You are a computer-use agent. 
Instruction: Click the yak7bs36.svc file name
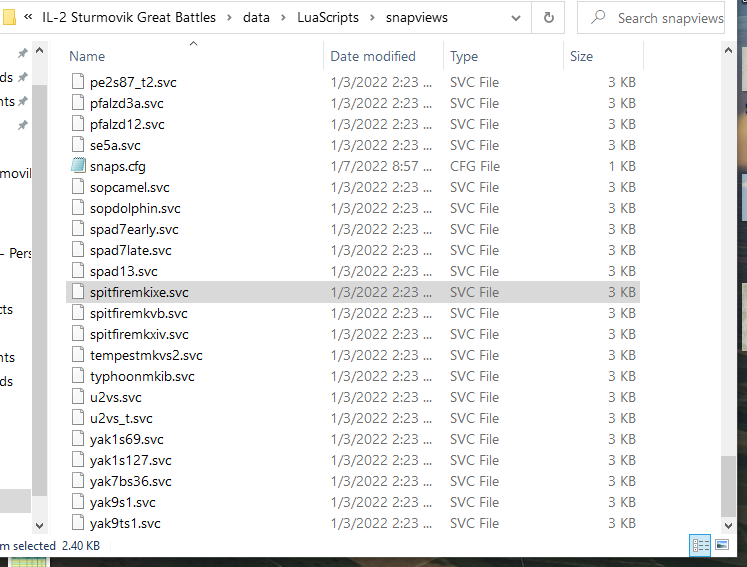[x=131, y=481]
